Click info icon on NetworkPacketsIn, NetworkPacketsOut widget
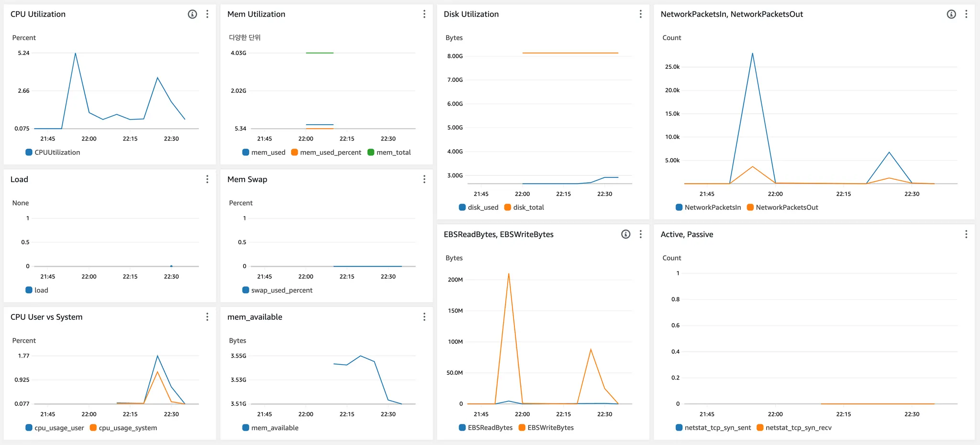This screenshot has height=445, width=980. (x=951, y=14)
